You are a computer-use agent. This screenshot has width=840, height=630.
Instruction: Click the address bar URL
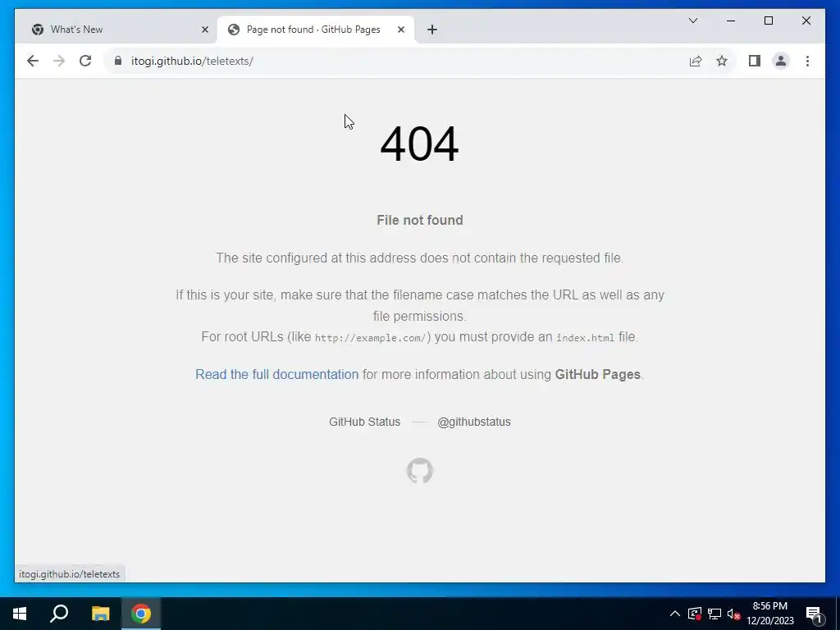point(192,61)
